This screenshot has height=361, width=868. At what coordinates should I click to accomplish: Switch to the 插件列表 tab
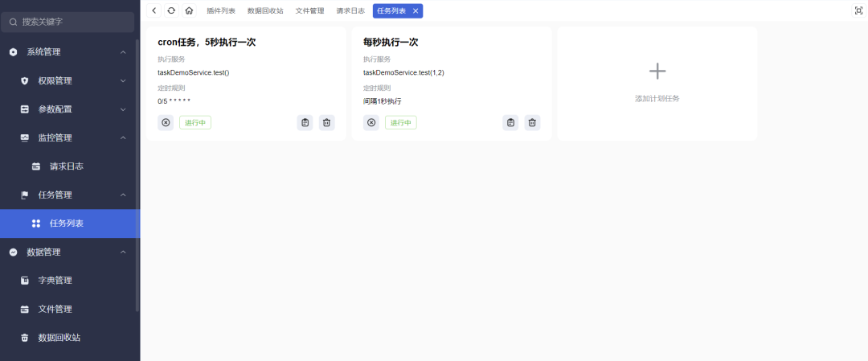coord(221,10)
